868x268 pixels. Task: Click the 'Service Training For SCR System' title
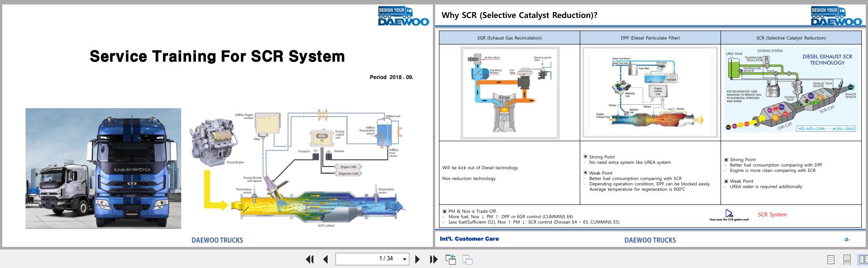click(x=217, y=56)
